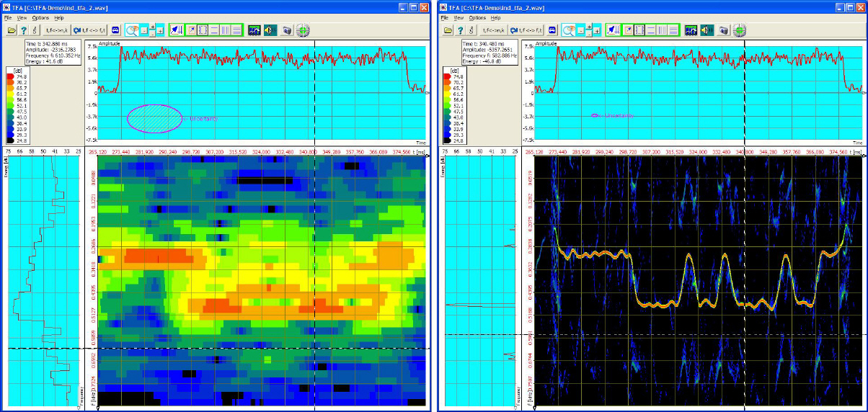Image resolution: width=868 pixels, height=412 pixels.
Task: Click the help question mark icon in left window
Action: click(x=24, y=30)
